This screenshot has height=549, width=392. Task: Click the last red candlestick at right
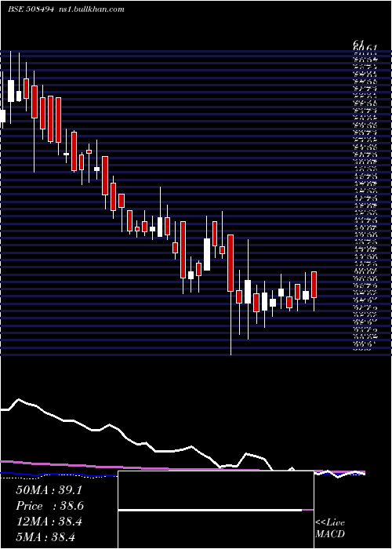pos(314,285)
